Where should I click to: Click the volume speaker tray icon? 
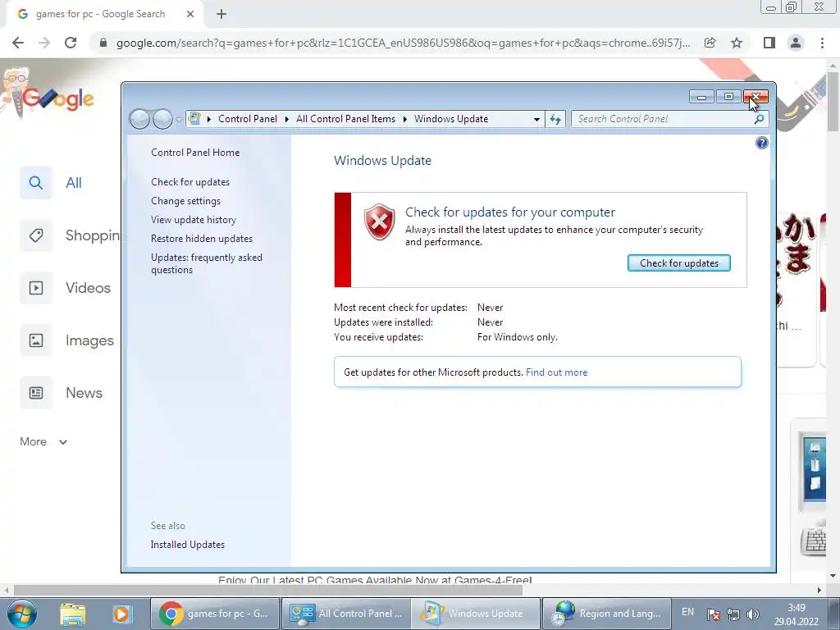click(x=753, y=614)
